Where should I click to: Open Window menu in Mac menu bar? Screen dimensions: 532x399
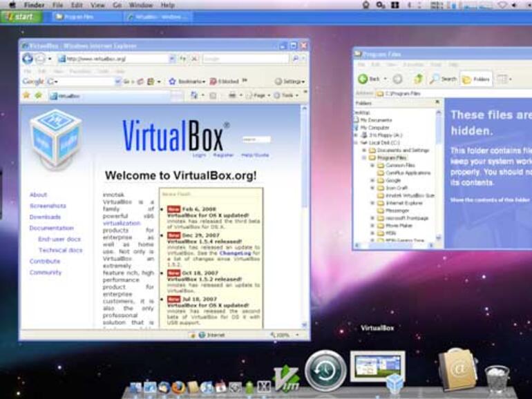point(140,5)
